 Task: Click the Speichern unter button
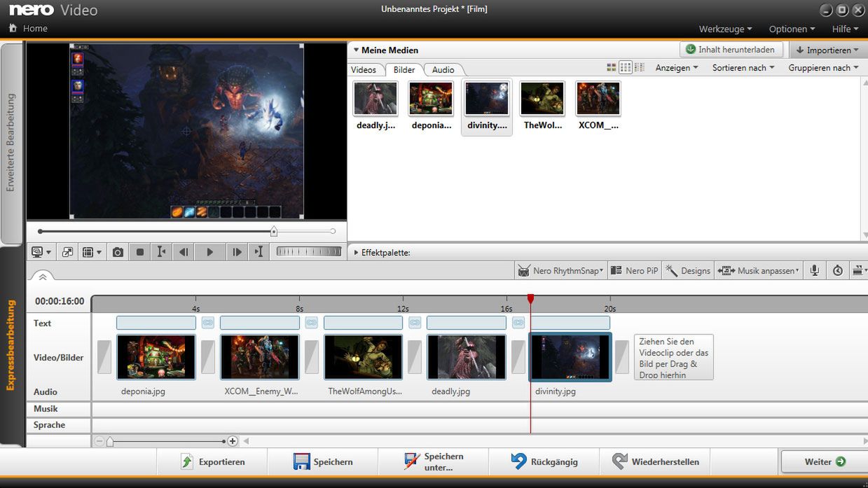pos(434,462)
